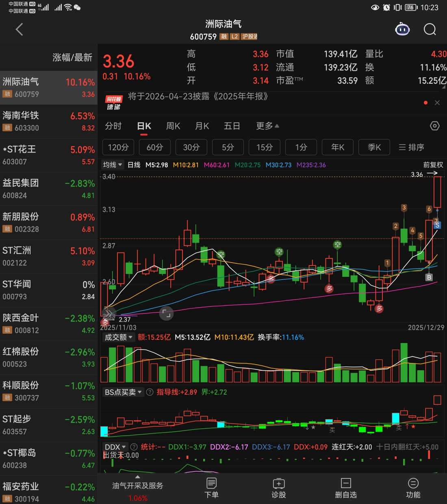This screenshot has height=504, width=447.
Task: Tap the 换手率:11.16% volume label
Action: [x=281, y=337]
